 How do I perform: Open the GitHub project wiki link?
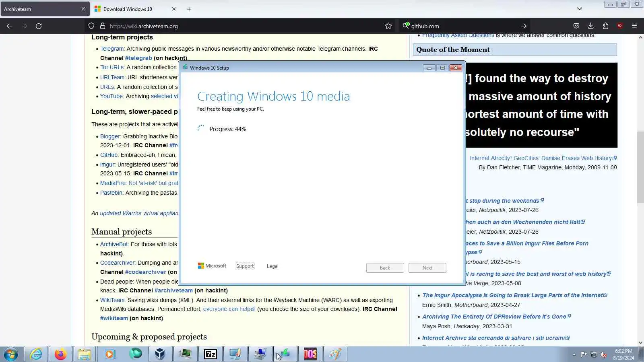pyautogui.click(x=109, y=155)
